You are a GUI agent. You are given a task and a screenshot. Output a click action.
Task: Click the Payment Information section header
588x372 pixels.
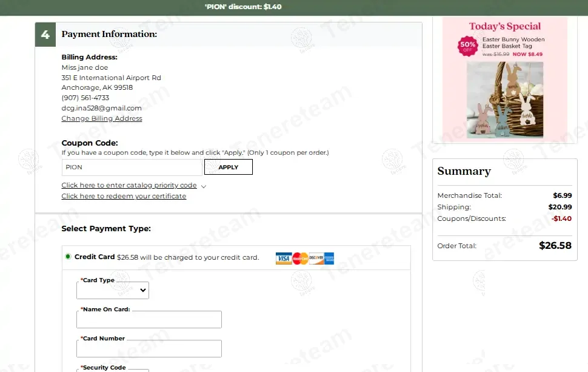109,35
